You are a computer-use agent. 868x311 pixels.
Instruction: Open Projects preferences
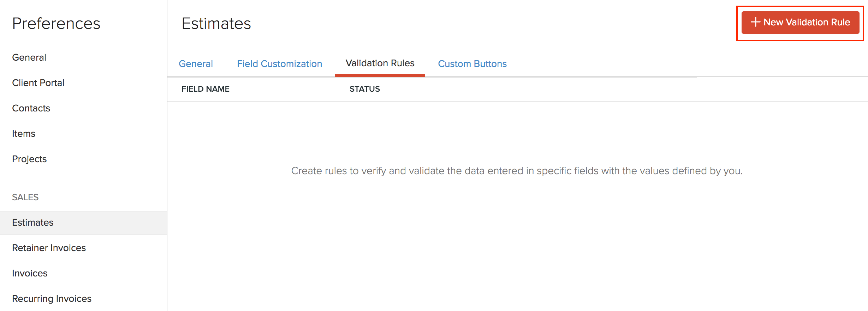coord(29,159)
